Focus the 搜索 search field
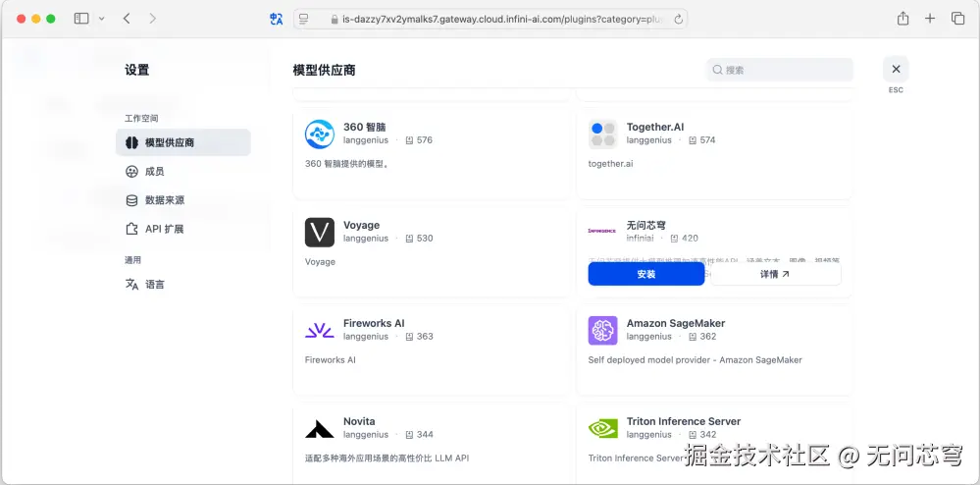Viewport: 980px width, 485px height. point(779,70)
